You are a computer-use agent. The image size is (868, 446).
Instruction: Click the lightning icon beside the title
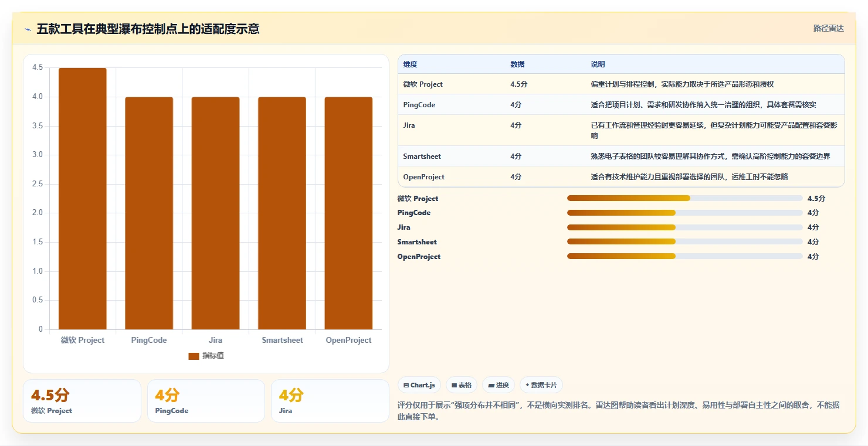(28, 29)
